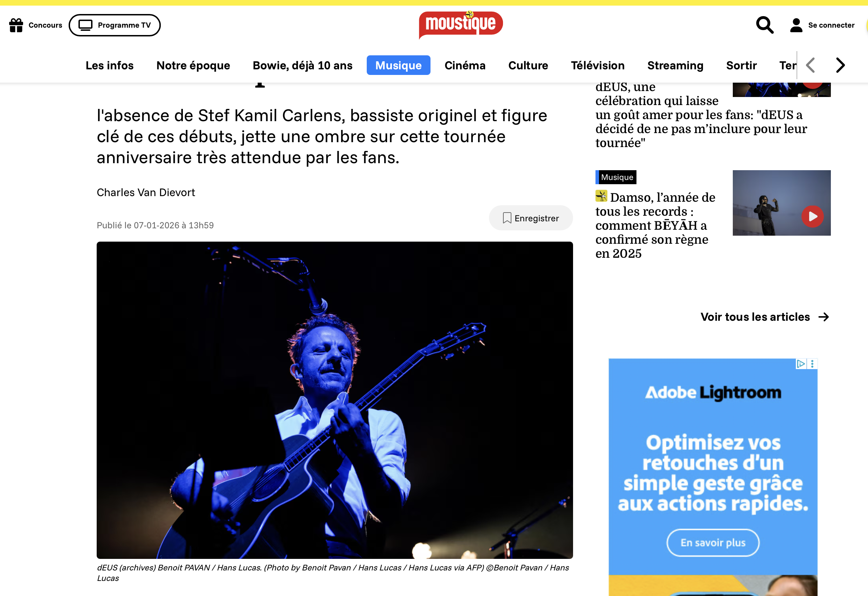Open the Damso BĒYĀH article headline
This screenshot has width=868, height=596.
(x=655, y=225)
